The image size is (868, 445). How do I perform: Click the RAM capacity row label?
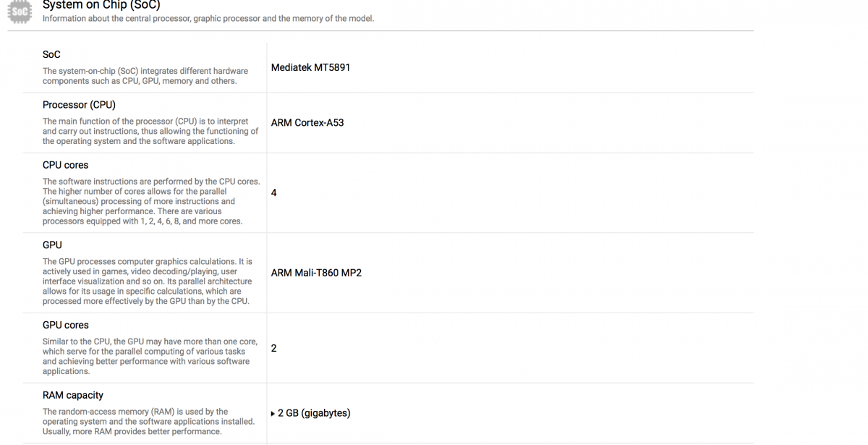tap(72, 395)
